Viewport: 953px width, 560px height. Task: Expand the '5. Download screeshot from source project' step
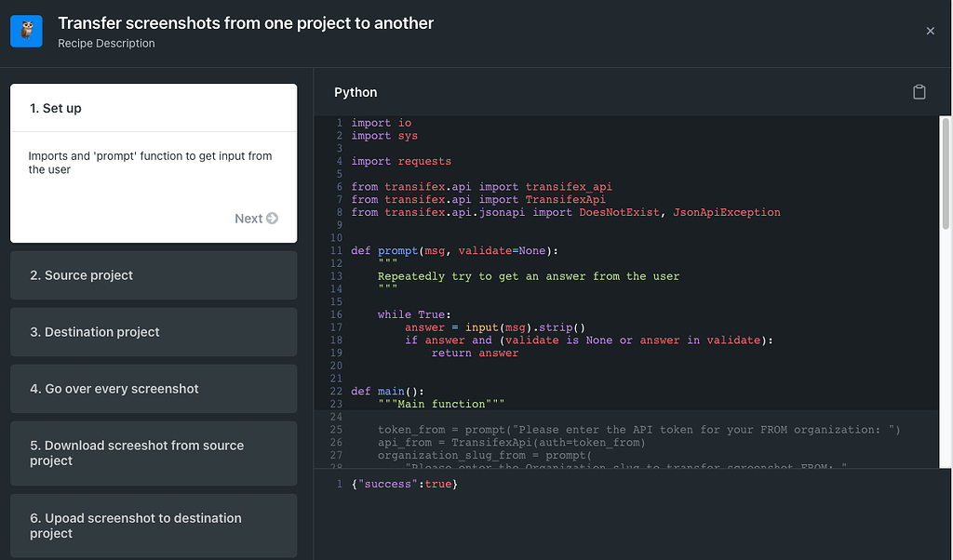154,454
